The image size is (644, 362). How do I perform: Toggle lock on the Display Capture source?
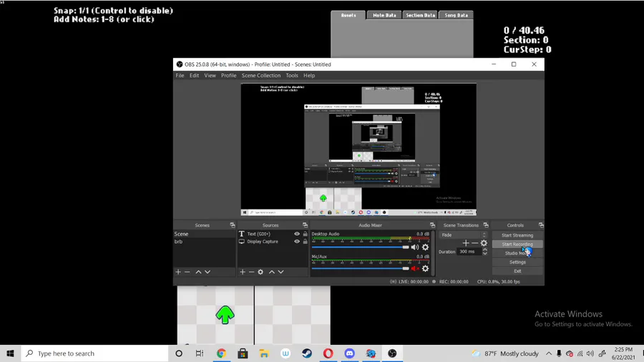[x=305, y=241]
